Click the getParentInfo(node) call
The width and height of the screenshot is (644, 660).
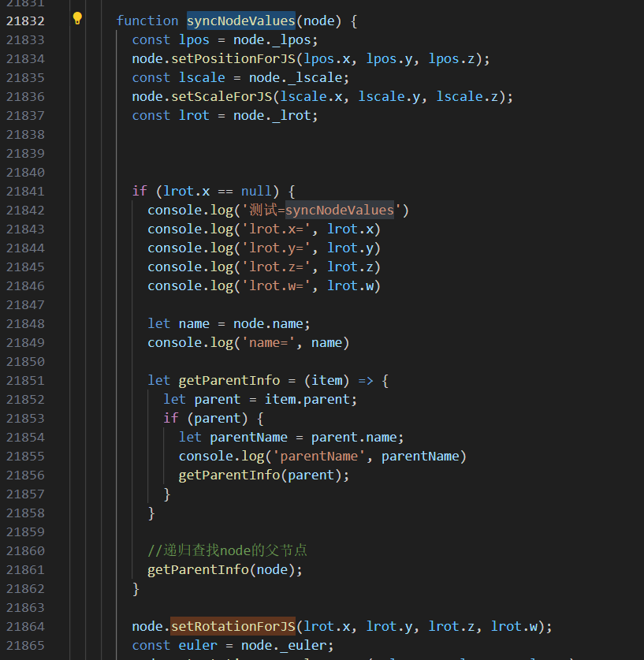(x=225, y=569)
